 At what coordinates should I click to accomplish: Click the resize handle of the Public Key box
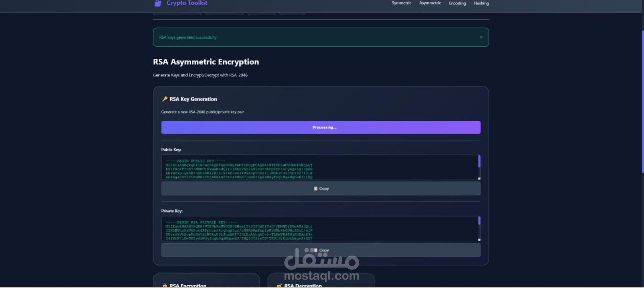pyautogui.click(x=479, y=178)
